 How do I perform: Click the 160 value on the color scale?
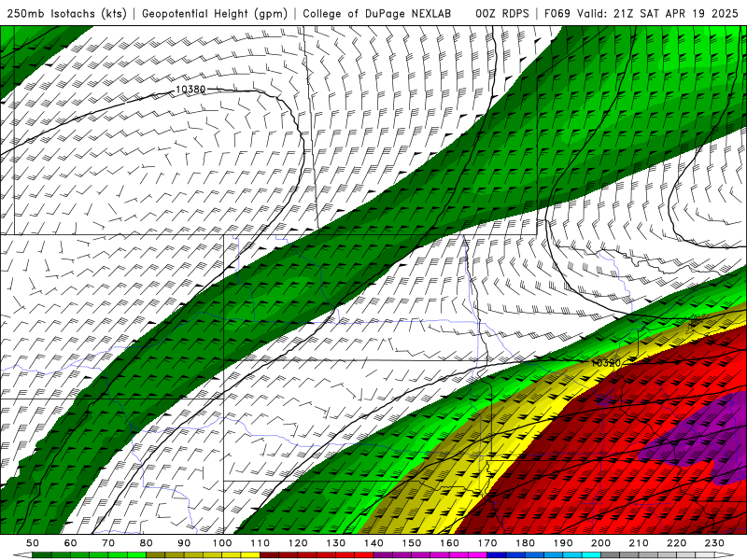click(x=449, y=543)
